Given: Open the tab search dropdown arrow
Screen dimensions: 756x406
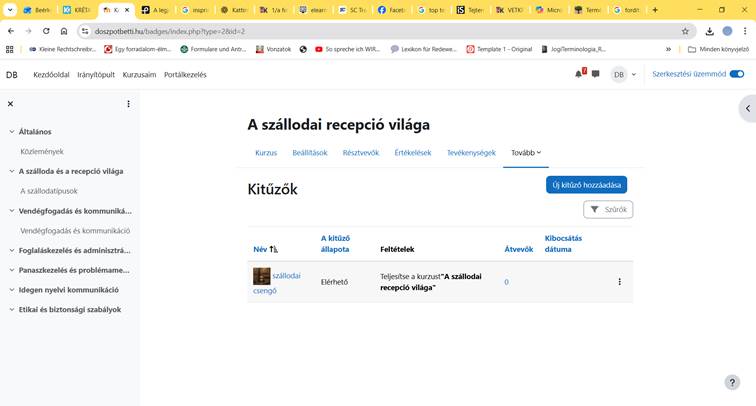Looking at the screenshot, I should [10, 10].
